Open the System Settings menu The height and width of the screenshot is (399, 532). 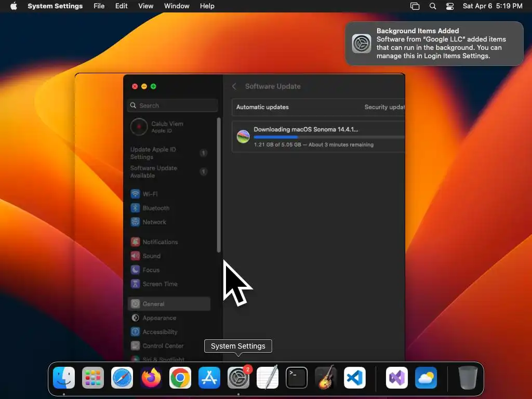coord(55,6)
